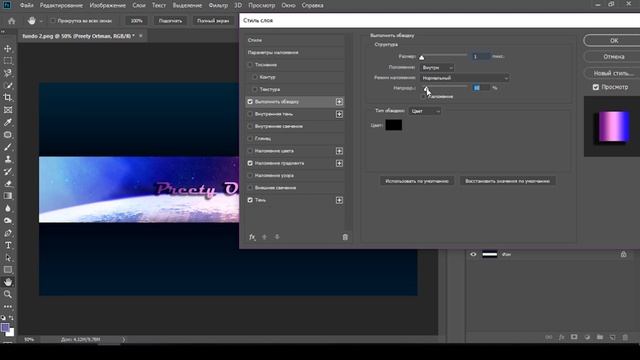
Task: Select the Lasso tool in toolbar
Action: pos(8,73)
